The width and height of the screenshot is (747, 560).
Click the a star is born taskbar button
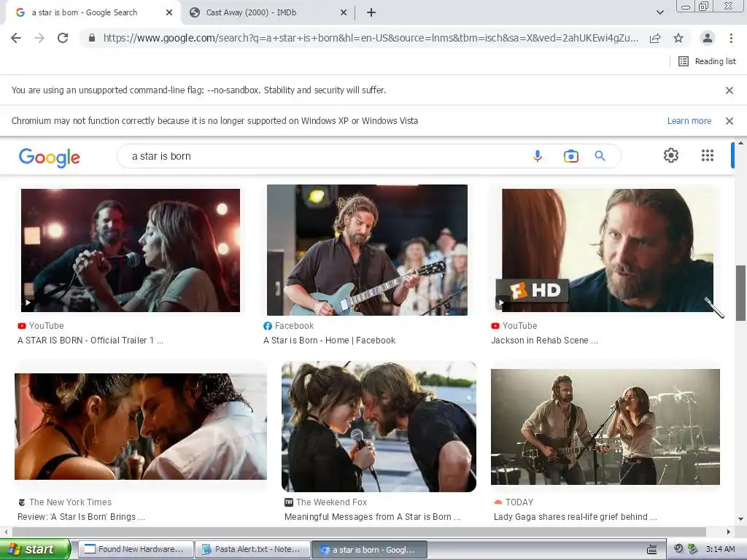coord(370,550)
